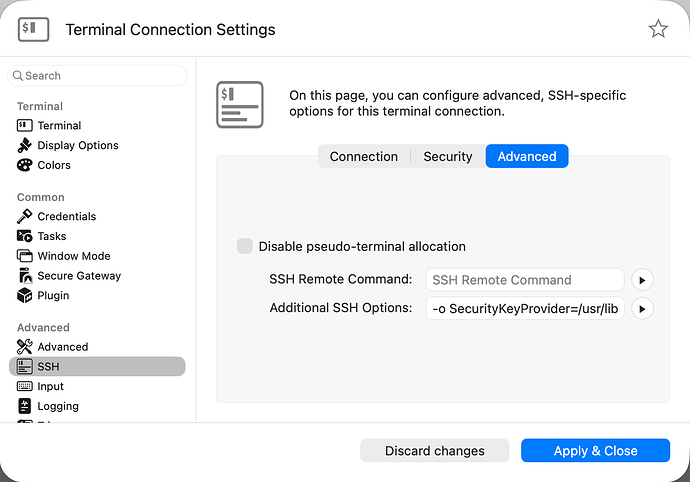Enable Disable pseudo-terminal allocation checkbox
This screenshot has width=690, height=482.
(245, 246)
